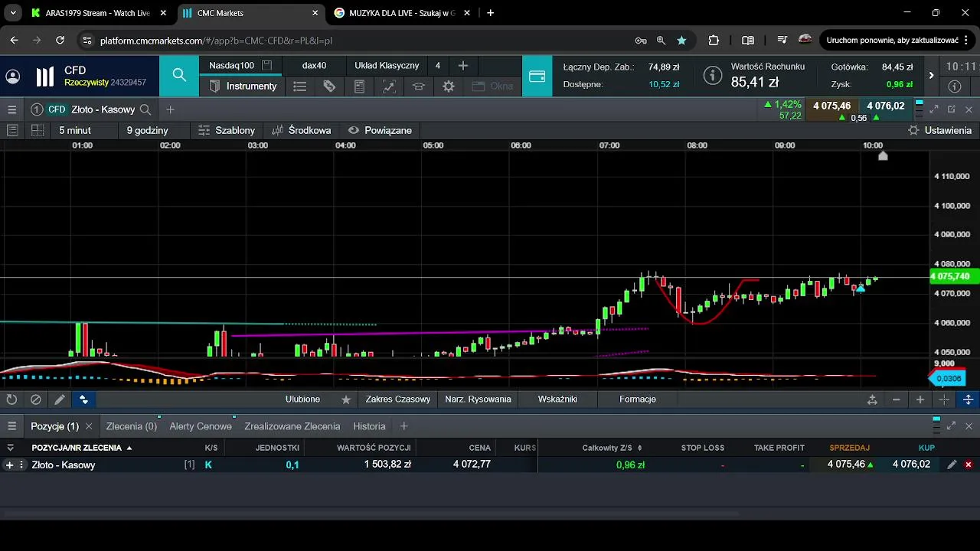Open the Instrumenty library panel
The height and width of the screenshot is (551, 980).
[x=242, y=86]
